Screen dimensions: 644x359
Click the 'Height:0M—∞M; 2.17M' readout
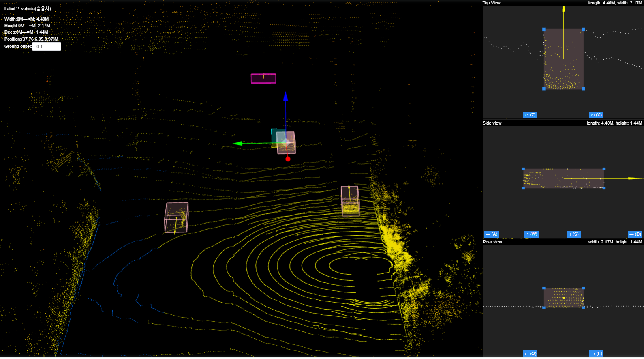[27, 26]
